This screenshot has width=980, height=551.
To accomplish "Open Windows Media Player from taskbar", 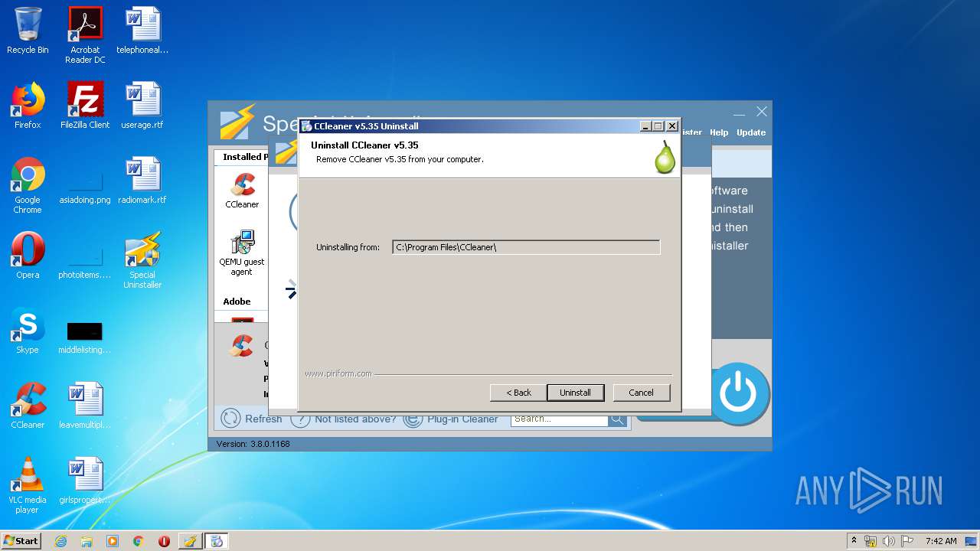I will (113, 541).
